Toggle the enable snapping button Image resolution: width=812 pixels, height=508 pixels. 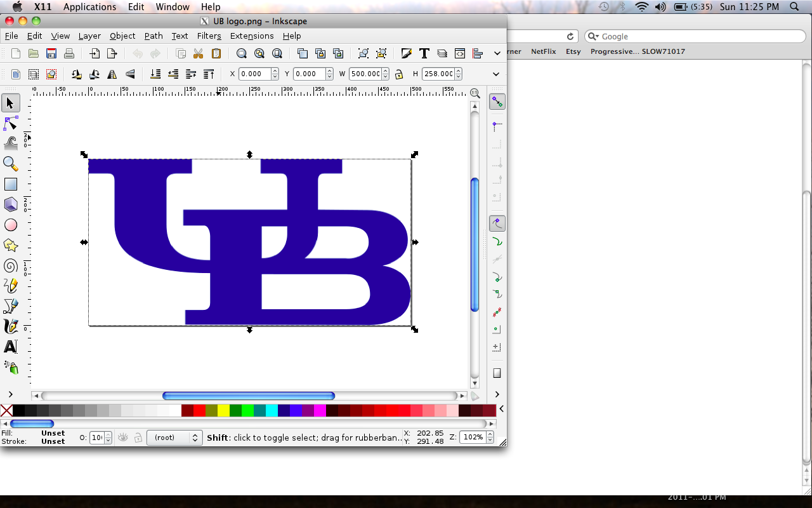[497, 102]
